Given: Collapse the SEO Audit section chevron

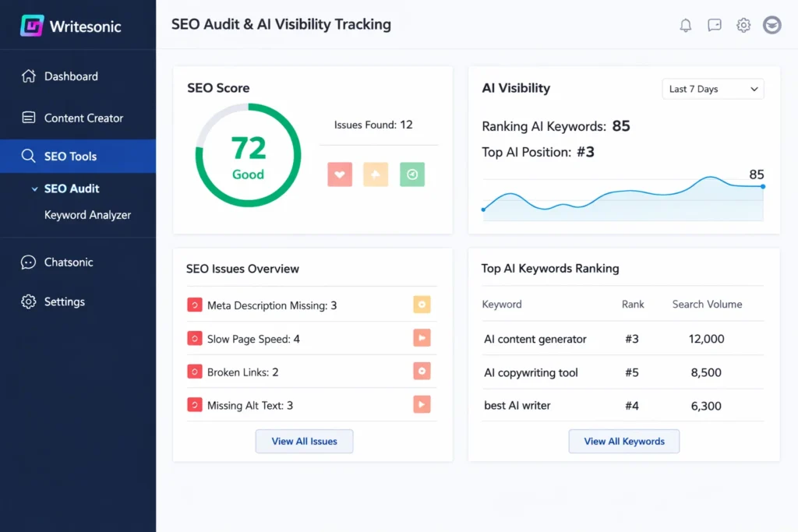Looking at the screenshot, I should (x=34, y=188).
